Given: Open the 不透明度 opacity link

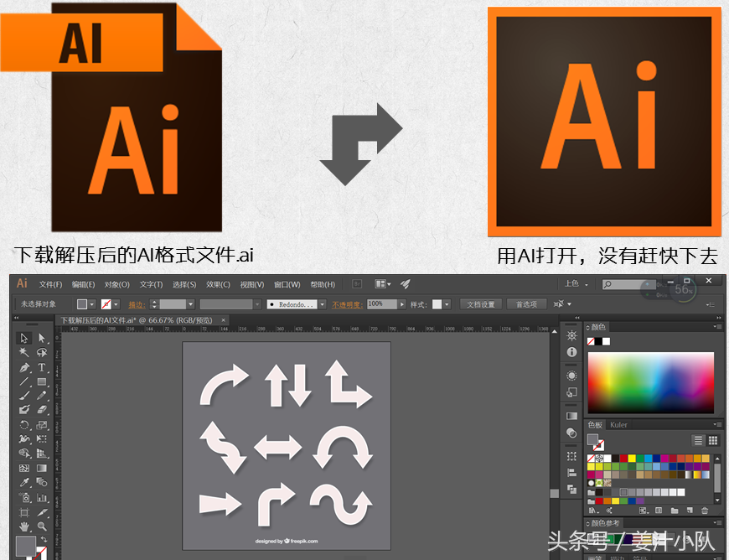Looking at the screenshot, I should click(347, 304).
